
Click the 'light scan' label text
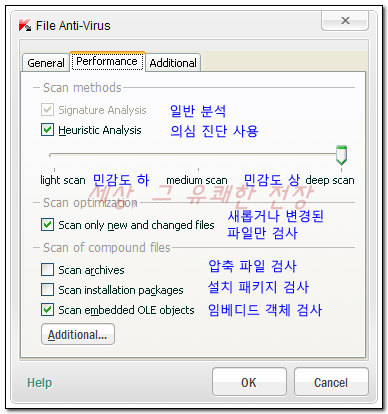(x=63, y=180)
